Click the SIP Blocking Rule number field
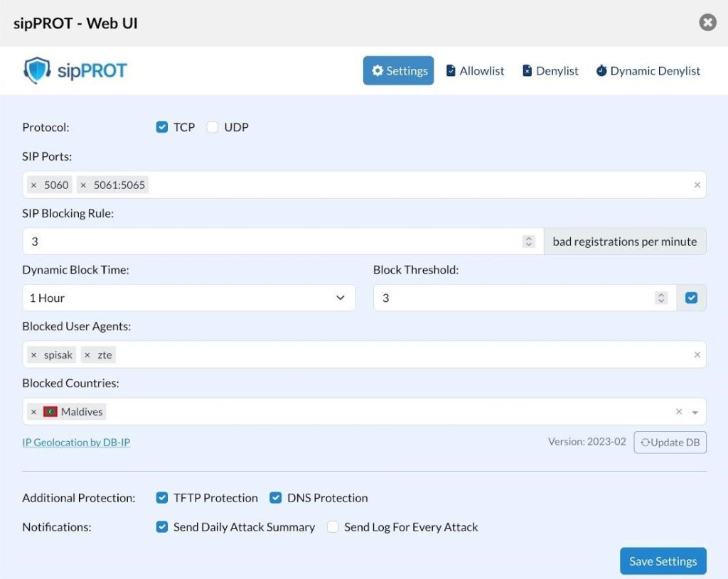Screen dimensions: 728x579 (x=283, y=242)
